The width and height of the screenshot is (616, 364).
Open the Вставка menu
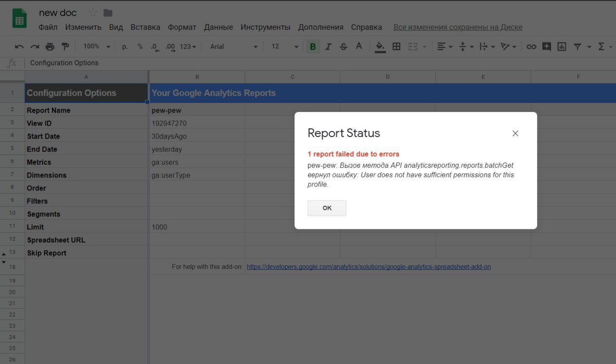pyautogui.click(x=145, y=27)
